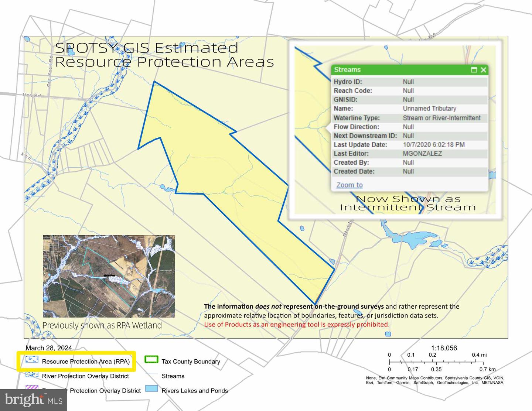Click the red 'Use of Products' disclaimer line
This screenshot has height=411, width=532.
297,324
